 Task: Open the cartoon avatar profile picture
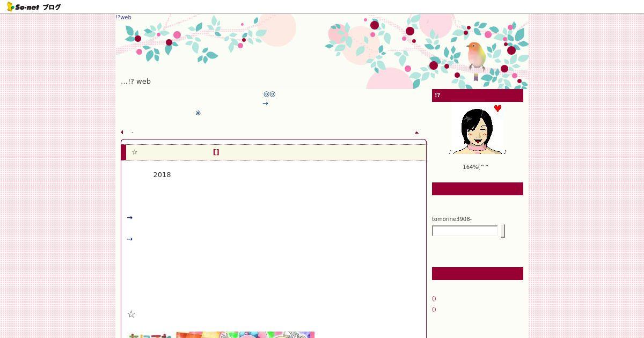(478, 129)
